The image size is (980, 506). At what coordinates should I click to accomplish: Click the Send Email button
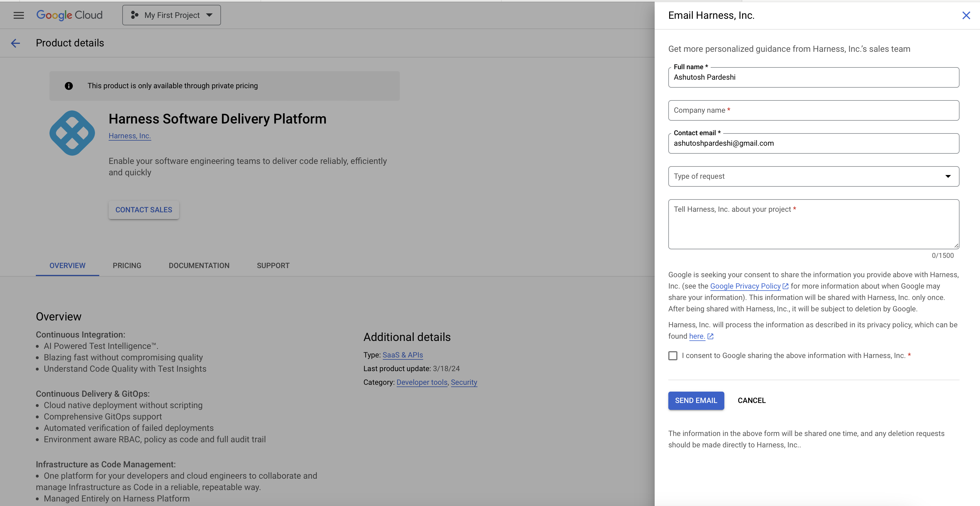click(x=696, y=400)
